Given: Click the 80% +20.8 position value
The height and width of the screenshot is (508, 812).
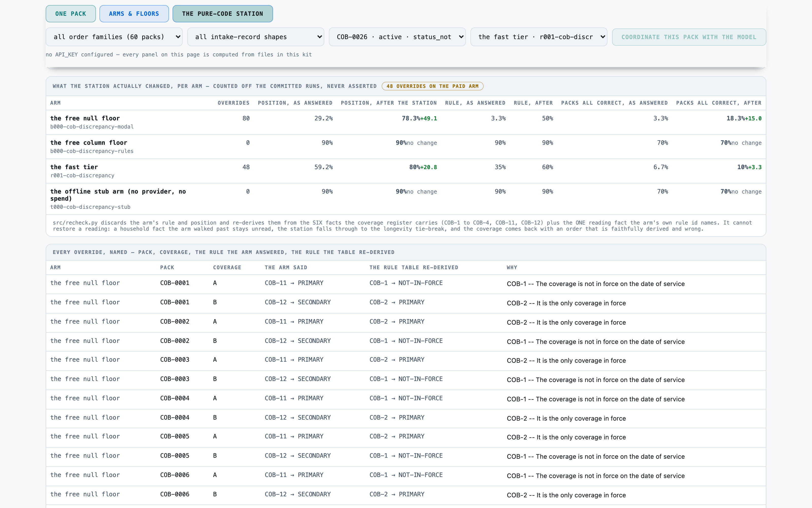Looking at the screenshot, I should (423, 167).
